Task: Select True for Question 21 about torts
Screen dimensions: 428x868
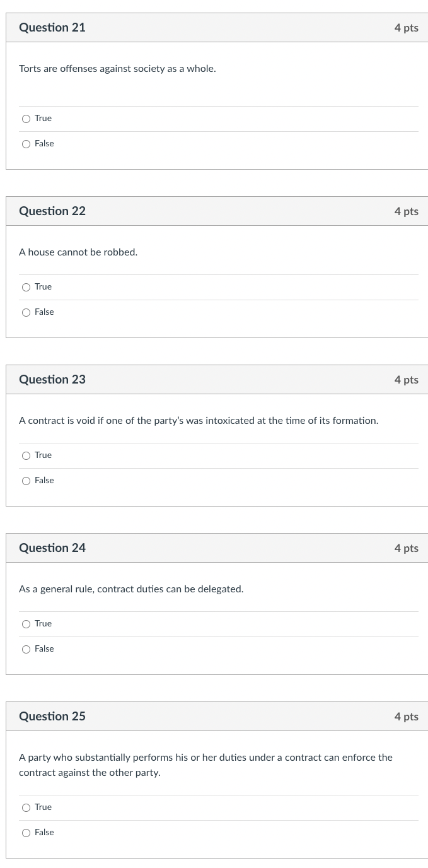Action: (x=26, y=119)
